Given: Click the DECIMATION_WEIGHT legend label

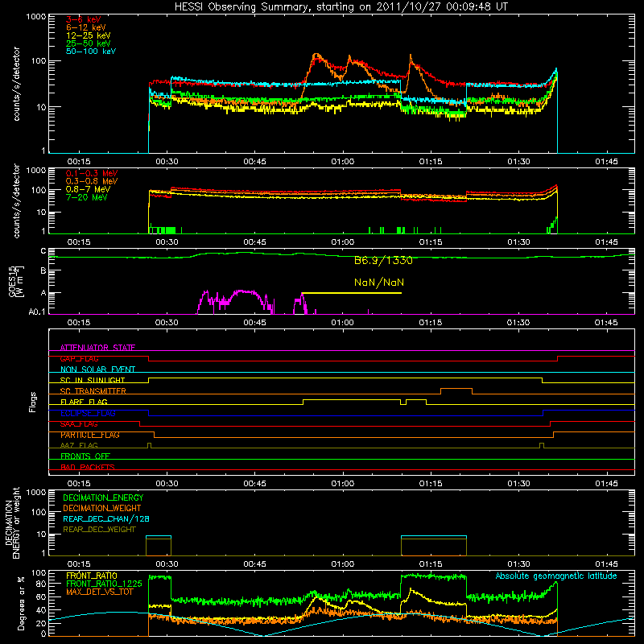Looking at the screenshot, I should point(102,508).
